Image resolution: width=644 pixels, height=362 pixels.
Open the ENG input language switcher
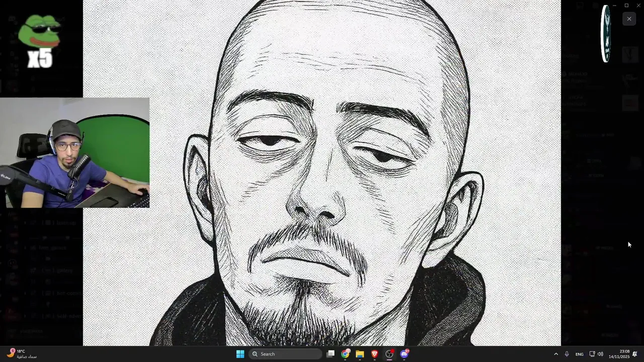coord(580,354)
